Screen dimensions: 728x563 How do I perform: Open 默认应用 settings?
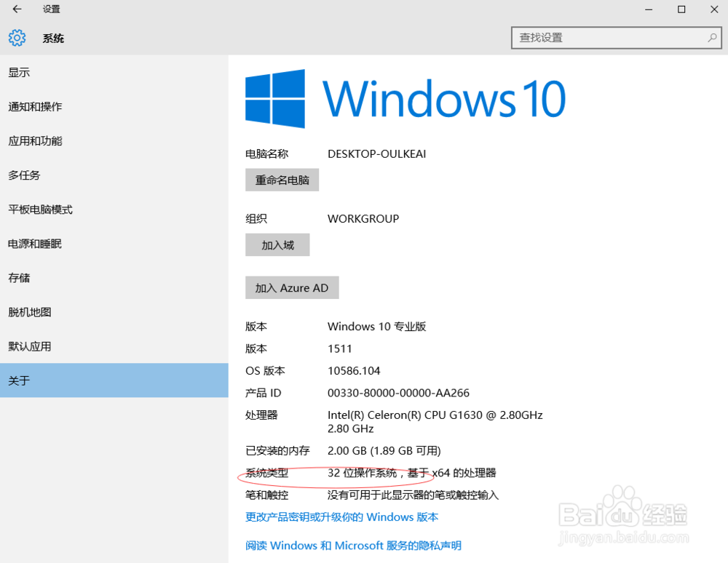pyautogui.click(x=114, y=346)
